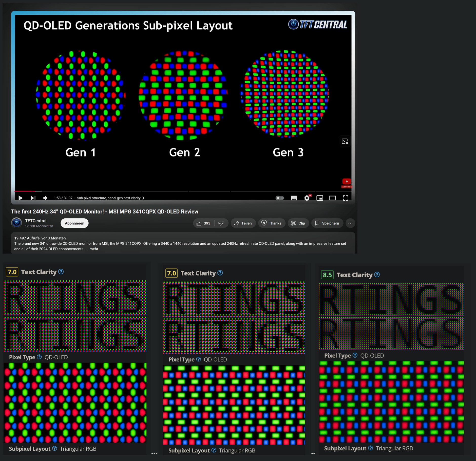The image size is (476, 461).
Task: Open the three-dot overflow menu
Action: (x=350, y=223)
